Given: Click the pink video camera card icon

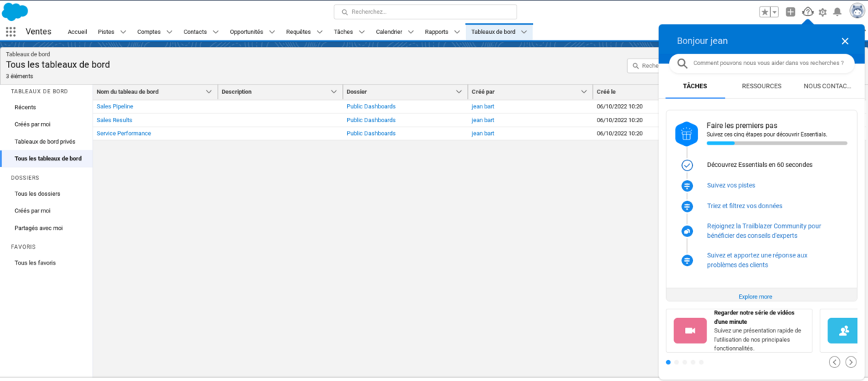Looking at the screenshot, I should tap(690, 330).
